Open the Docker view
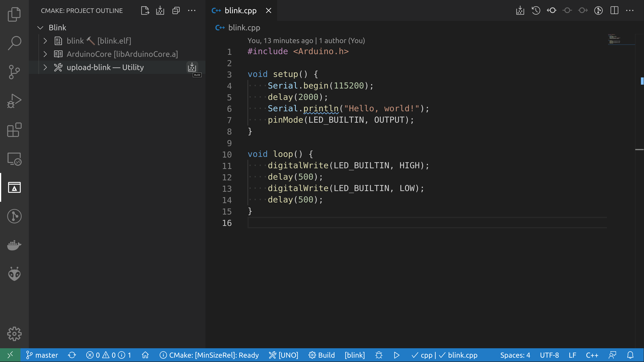644x362 pixels. (x=14, y=245)
